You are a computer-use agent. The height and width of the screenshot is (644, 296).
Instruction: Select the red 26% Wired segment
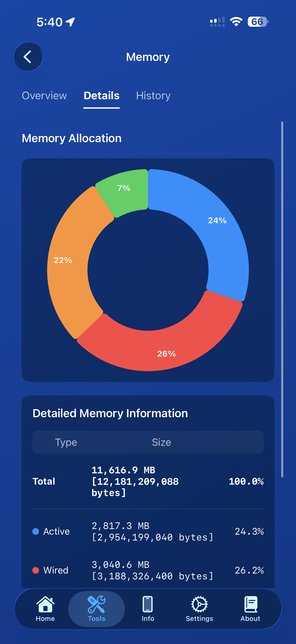click(x=166, y=354)
